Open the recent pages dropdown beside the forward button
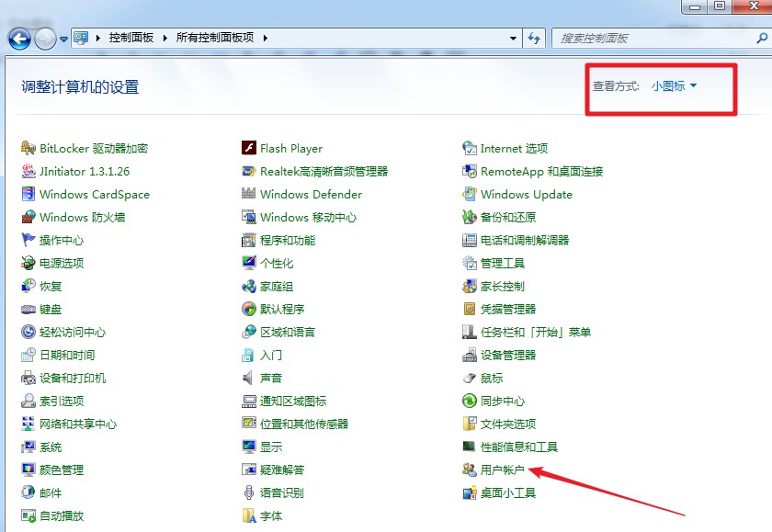Image resolution: width=772 pixels, height=532 pixels. 63,39
